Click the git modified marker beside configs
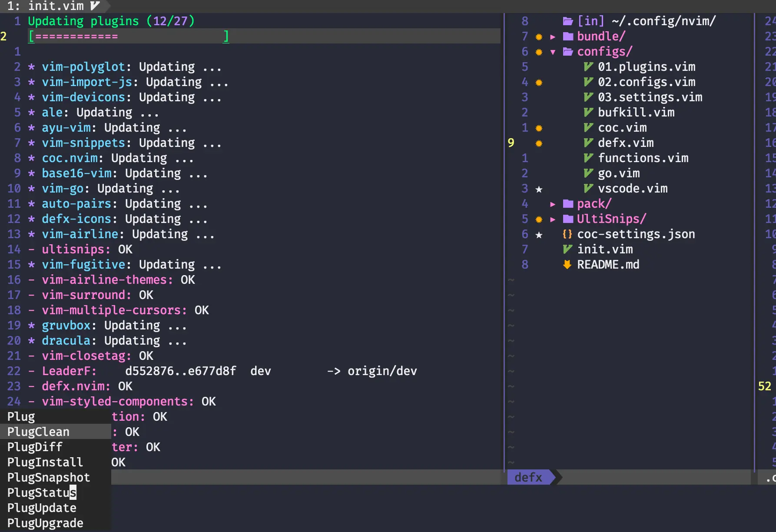Screen dimensions: 776x532 (x=539, y=52)
